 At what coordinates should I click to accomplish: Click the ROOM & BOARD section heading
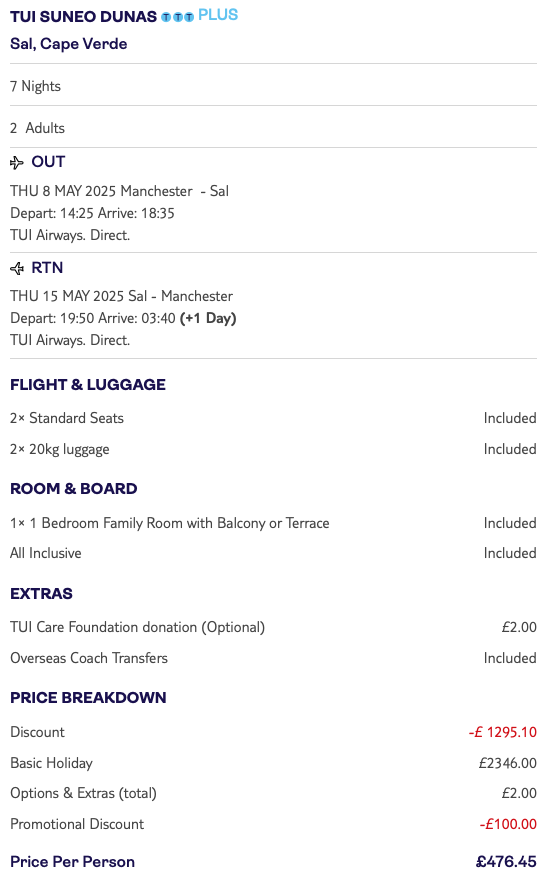(73, 489)
